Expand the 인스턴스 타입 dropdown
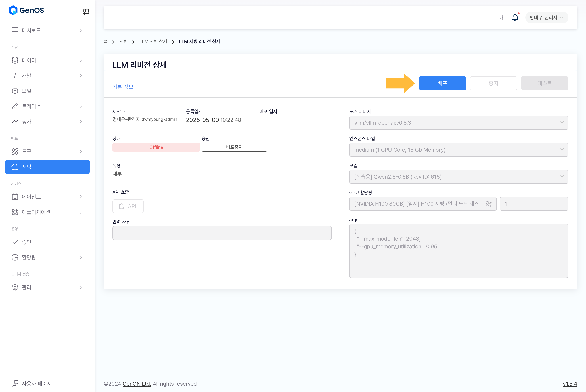Viewport: 586px width, 392px height. (458, 150)
